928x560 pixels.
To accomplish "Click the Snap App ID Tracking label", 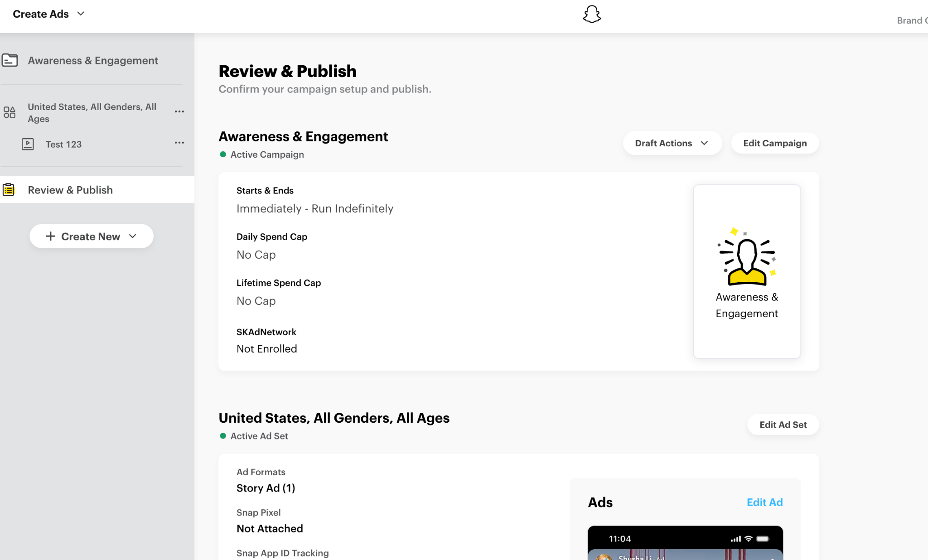I will [x=283, y=553].
